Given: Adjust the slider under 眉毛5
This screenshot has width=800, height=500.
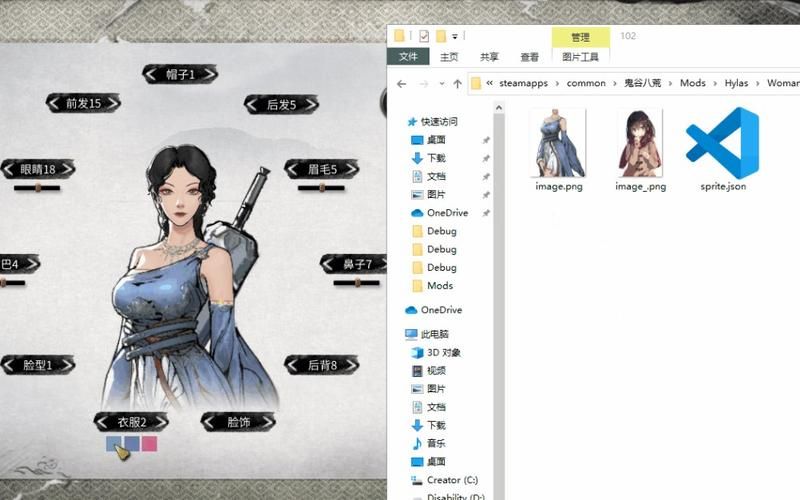Looking at the screenshot, I should [x=321, y=188].
